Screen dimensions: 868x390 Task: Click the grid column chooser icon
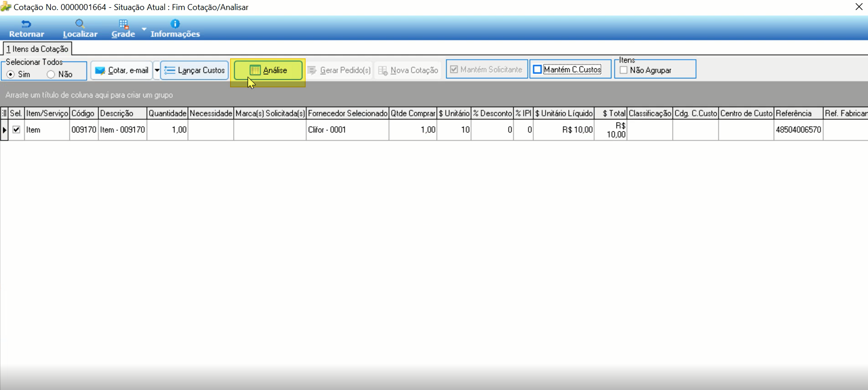4,113
